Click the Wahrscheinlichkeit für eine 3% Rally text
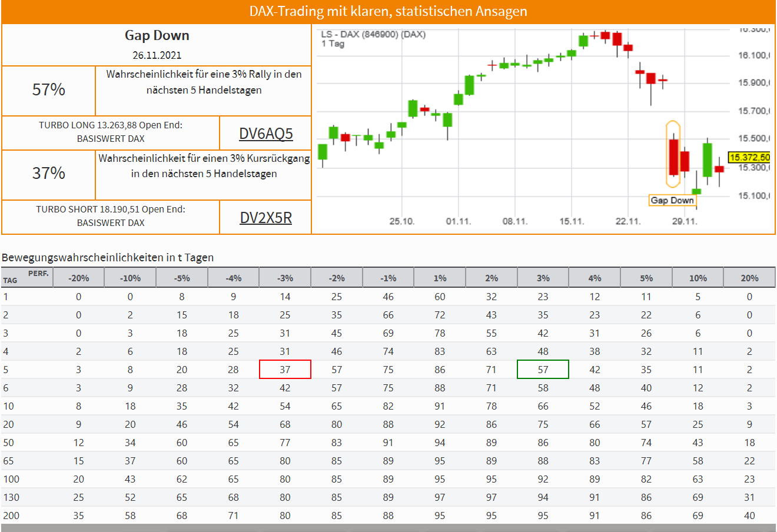The height and width of the screenshot is (532, 777). pyautogui.click(x=204, y=82)
